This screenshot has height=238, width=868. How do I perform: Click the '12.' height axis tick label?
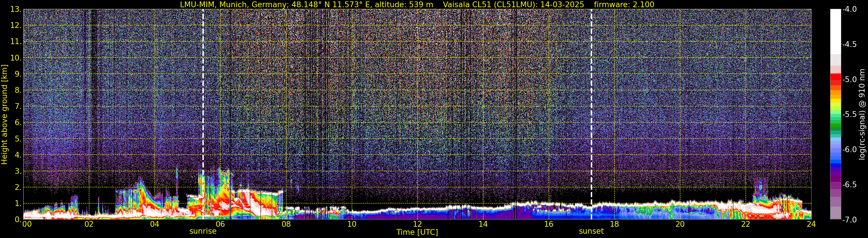coord(16,26)
